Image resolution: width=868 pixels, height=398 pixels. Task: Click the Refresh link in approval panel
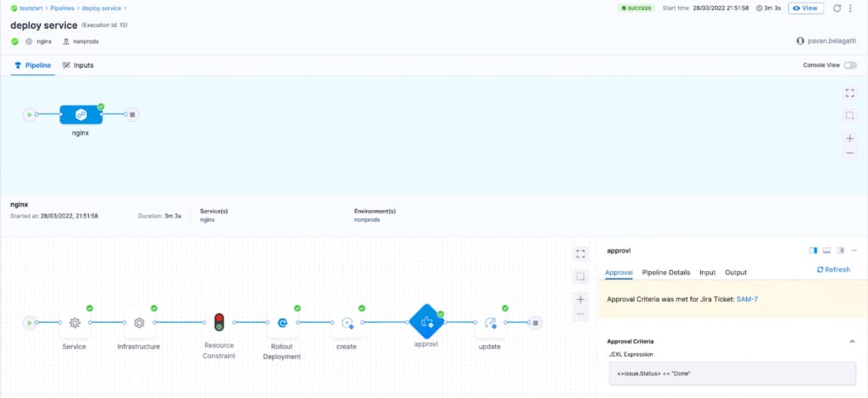[x=834, y=270]
